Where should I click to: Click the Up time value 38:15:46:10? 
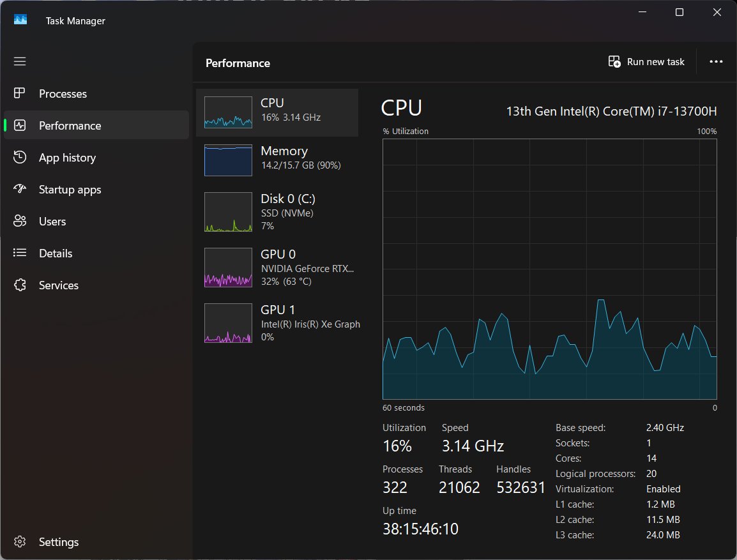click(421, 529)
